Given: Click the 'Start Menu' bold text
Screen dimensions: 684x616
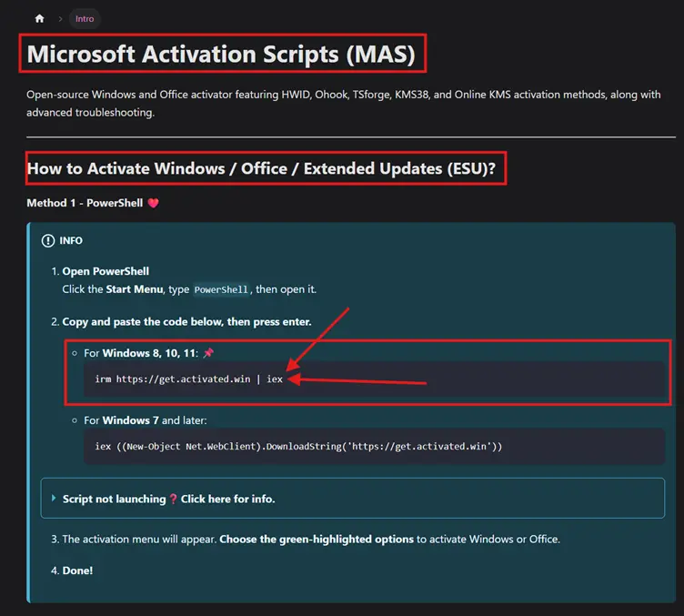Looking at the screenshot, I should click(135, 289).
